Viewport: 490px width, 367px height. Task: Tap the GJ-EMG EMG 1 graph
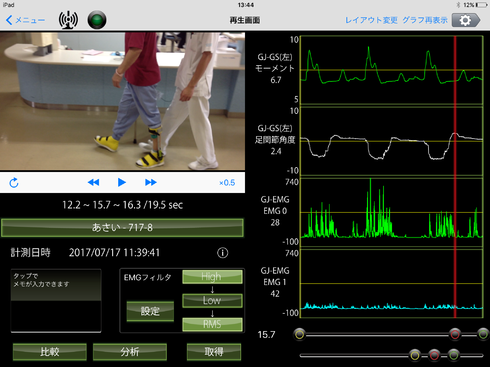(x=392, y=283)
